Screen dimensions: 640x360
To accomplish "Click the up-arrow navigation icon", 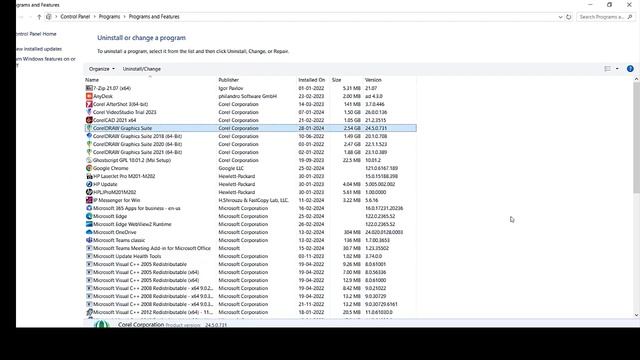I will click(39, 17).
